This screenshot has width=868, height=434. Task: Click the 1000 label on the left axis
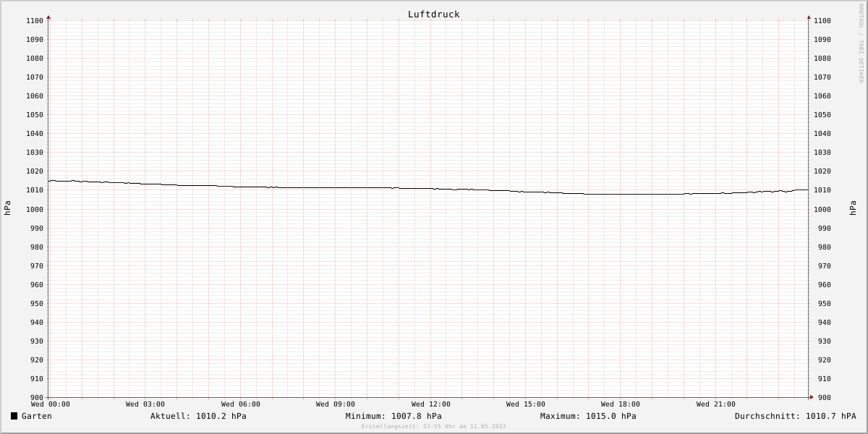(x=35, y=210)
